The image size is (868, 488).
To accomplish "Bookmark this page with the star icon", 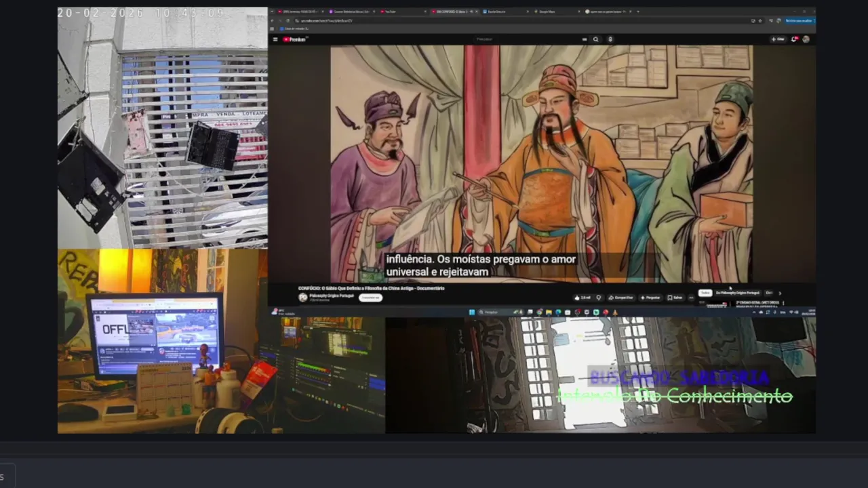I will [x=760, y=21].
